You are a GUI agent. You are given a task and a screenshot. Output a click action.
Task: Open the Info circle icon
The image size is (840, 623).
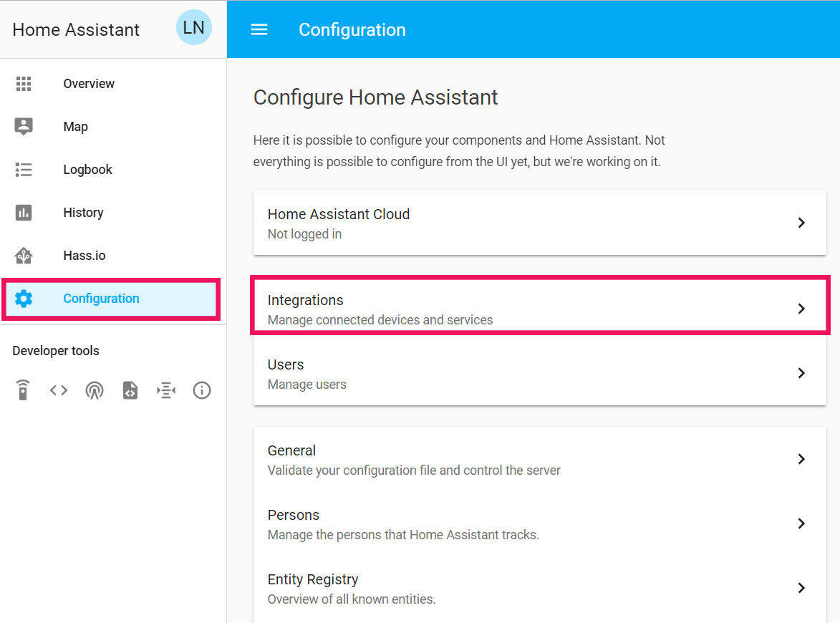tap(202, 390)
